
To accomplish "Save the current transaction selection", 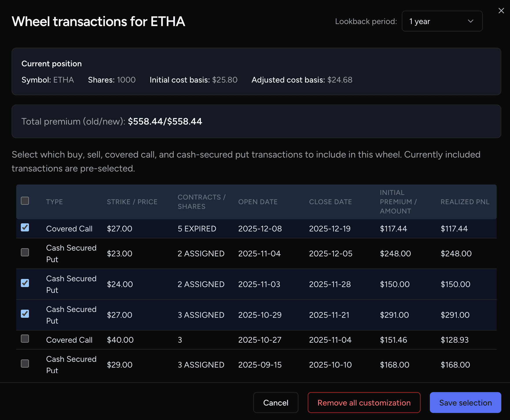I will (x=465, y=403).
